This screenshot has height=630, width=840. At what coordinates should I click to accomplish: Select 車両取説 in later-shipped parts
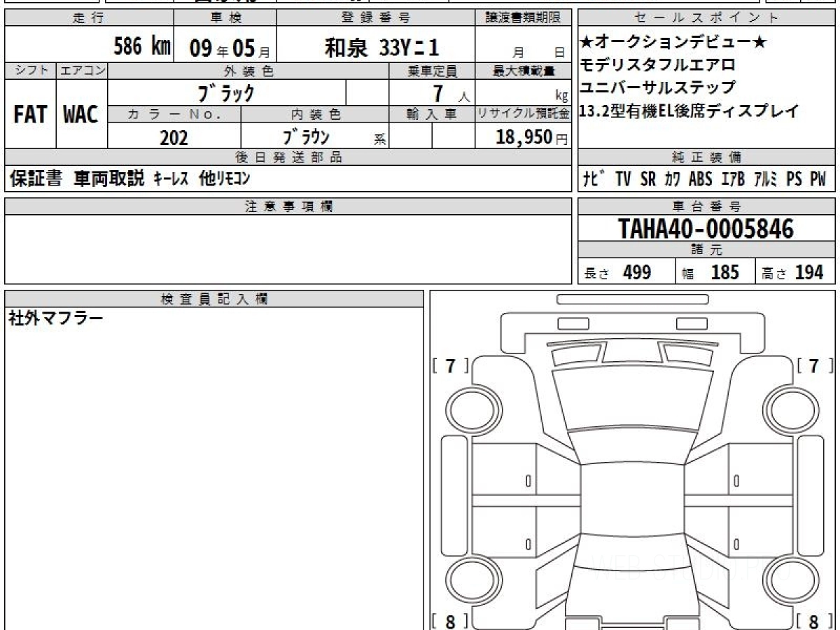pyautogui.click(x=108, y=178)
